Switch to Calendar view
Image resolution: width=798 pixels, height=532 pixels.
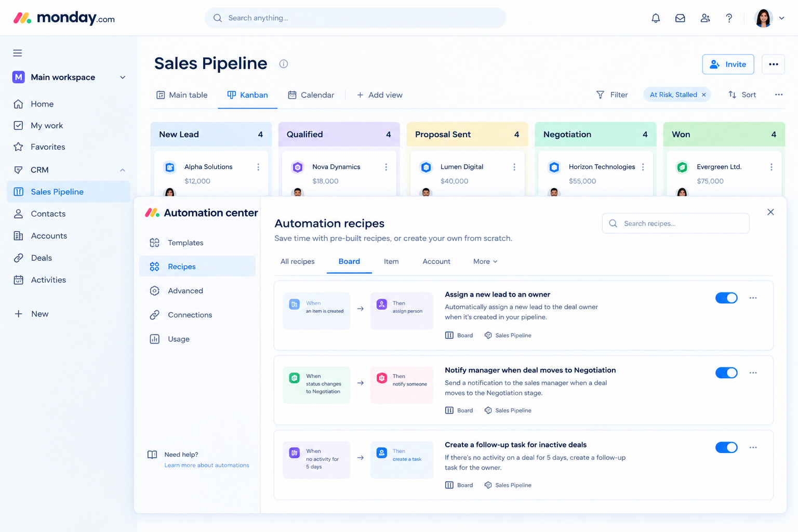click(x=311, y=95)
